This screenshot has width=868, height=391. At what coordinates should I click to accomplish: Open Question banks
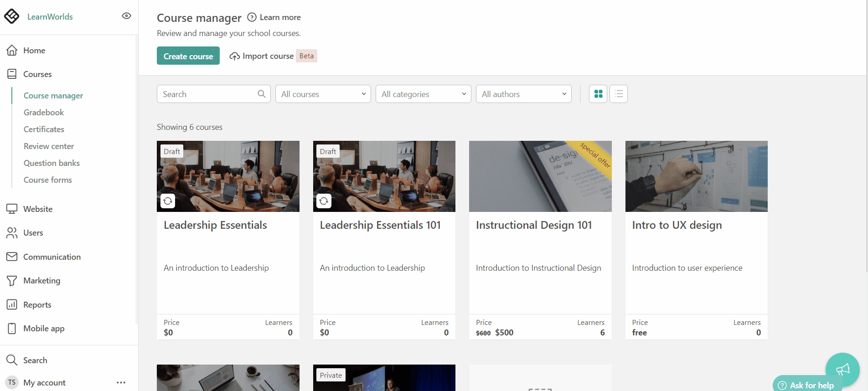[x=52, y=163]
